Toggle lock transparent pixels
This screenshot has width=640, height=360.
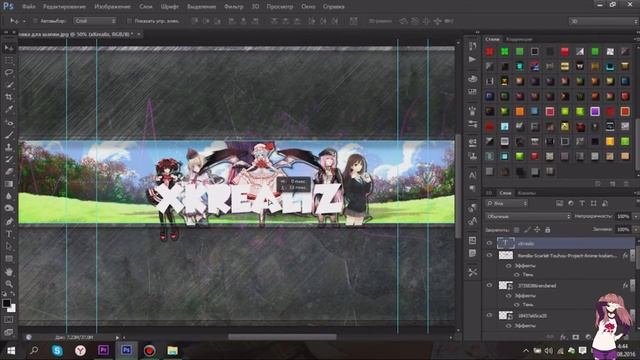pos(516,230)
